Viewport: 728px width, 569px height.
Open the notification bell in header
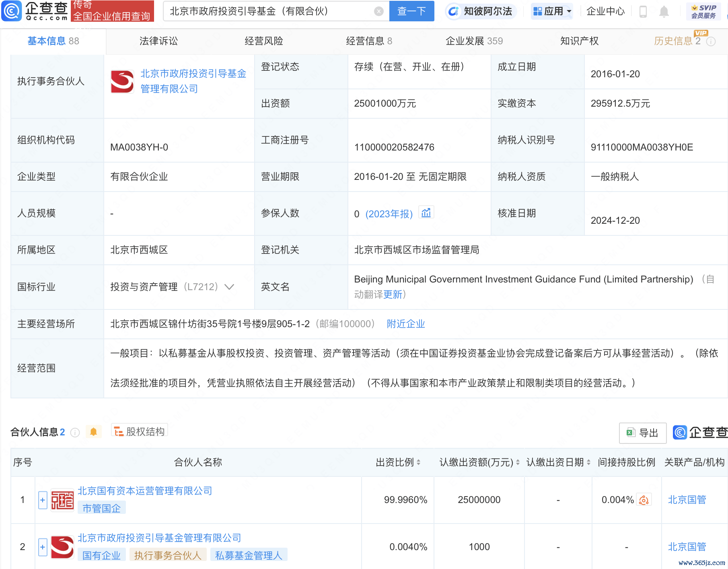[x=664, y=12]
